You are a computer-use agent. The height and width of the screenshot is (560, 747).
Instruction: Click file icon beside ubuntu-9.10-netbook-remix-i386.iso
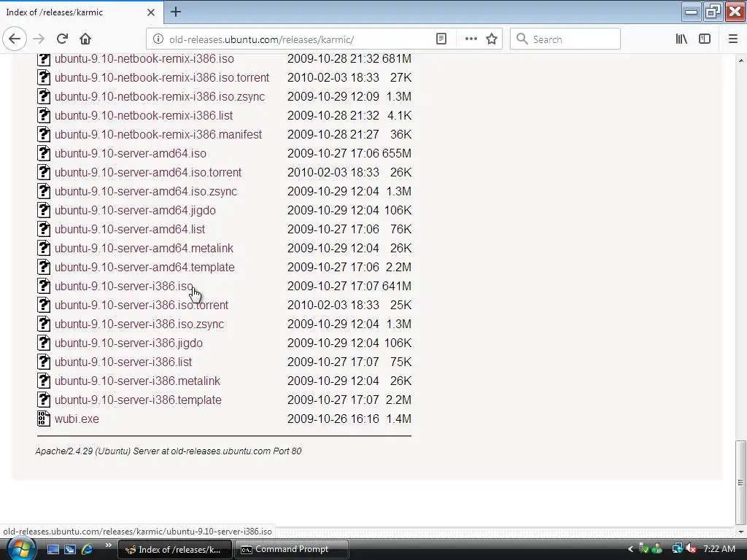[x=44, y=59]
